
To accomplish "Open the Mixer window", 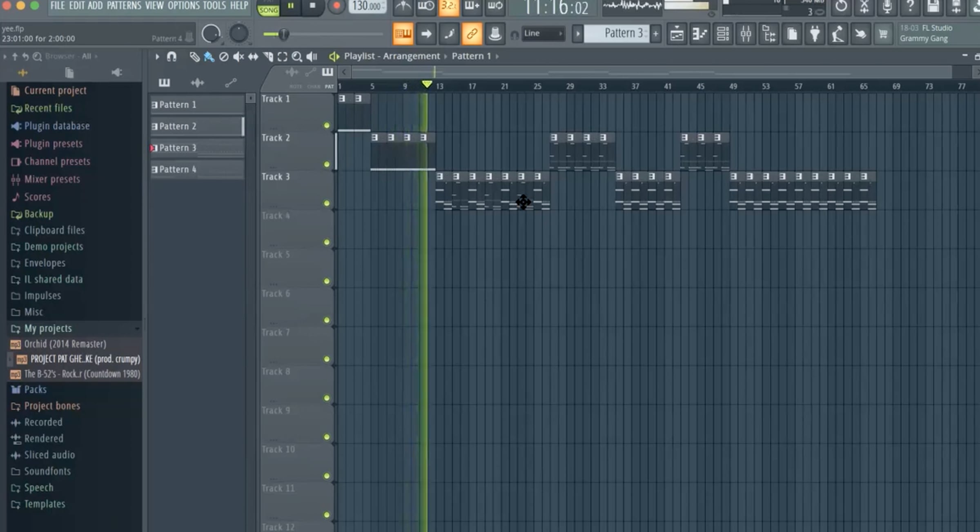I will coord(746,34).
